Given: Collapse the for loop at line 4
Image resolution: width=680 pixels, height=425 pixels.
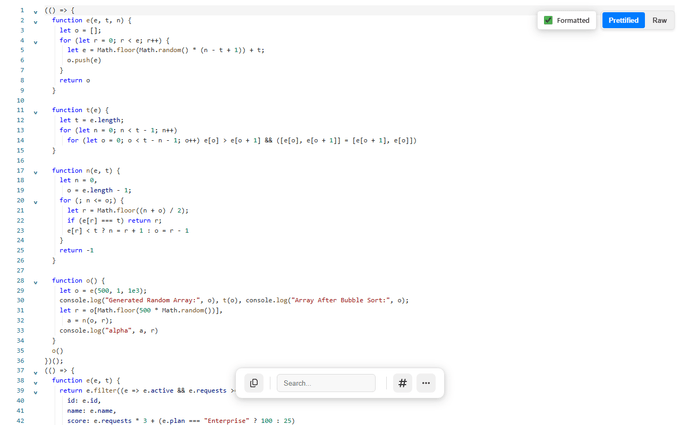Looking at the screenshot, I should [x=36, y=42].
